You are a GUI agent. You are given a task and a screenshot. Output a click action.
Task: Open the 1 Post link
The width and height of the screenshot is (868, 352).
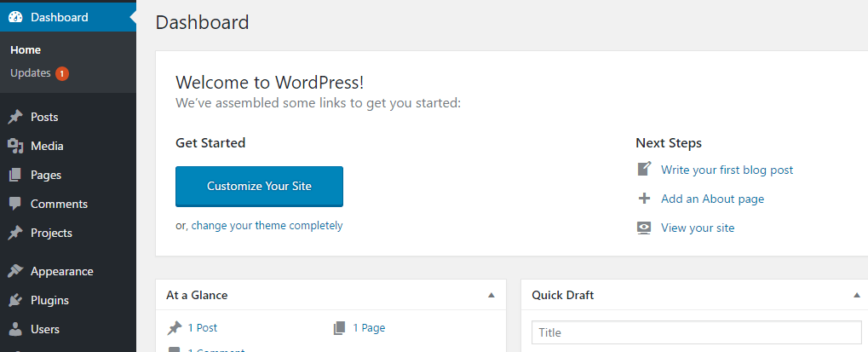point(203,327)
